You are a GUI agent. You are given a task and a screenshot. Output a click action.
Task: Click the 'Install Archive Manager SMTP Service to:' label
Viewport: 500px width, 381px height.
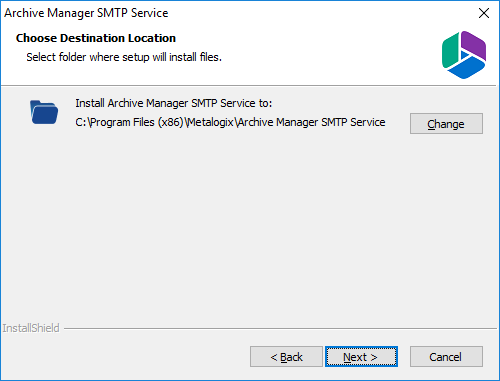[x=174, y=103]
